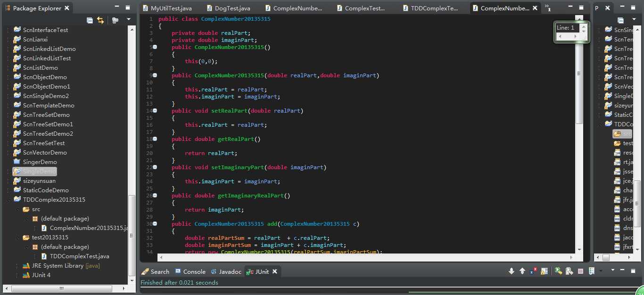The height and width of the screenshot is (295, 644).
Task: Collapse the src folder node
Action: [17, 209]
